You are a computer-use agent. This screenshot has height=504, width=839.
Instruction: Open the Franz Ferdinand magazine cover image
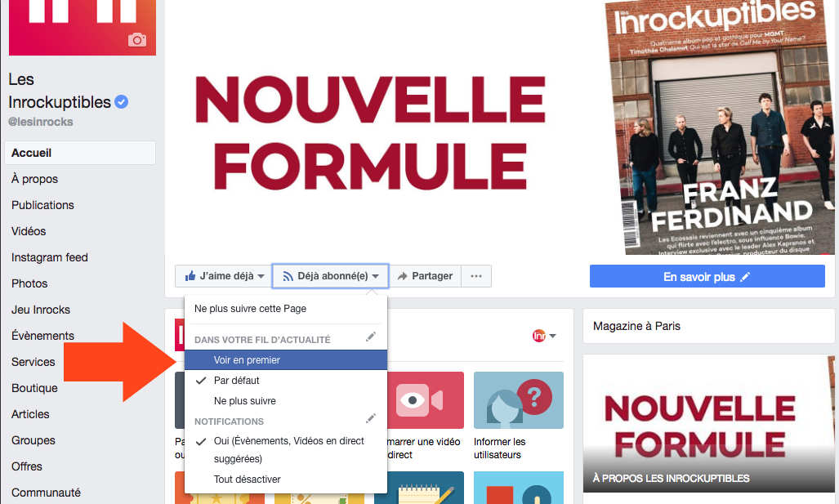click(x=720, y=127)
